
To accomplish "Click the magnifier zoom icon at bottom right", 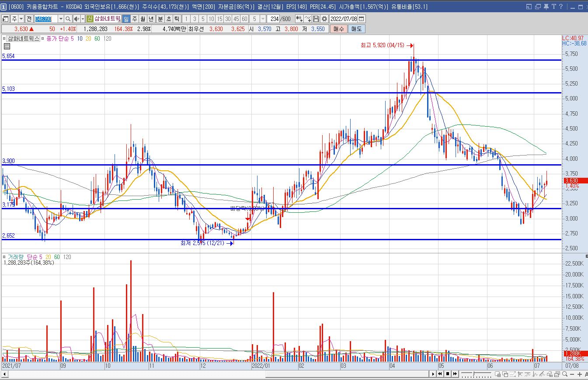I will pyautogui.click(x=564, y=374).
